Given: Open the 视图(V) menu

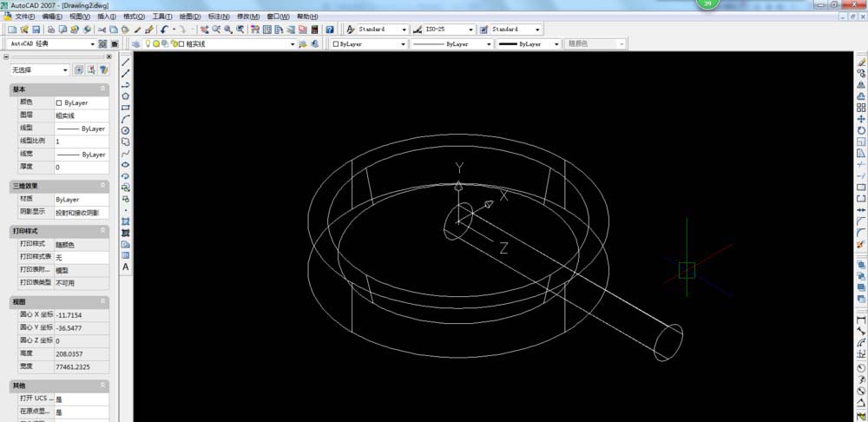Looking at the screenshot, I should pos(80,16).
